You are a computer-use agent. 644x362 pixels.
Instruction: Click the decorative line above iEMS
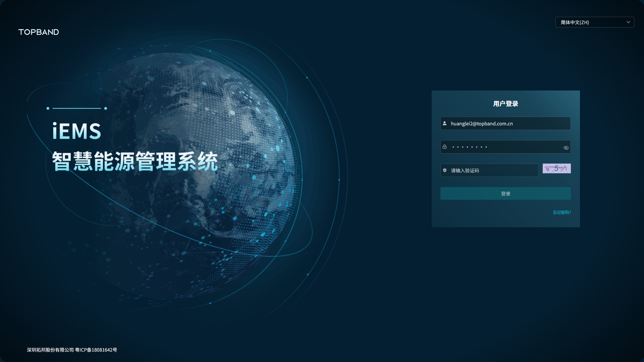click(77, 108)
